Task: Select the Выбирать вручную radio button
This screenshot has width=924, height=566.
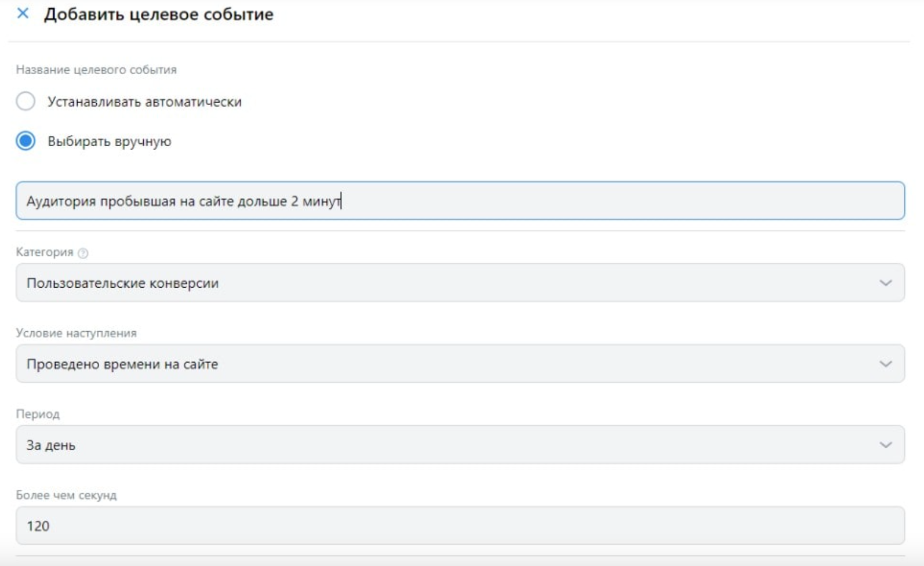Action: tap(26, 141)
